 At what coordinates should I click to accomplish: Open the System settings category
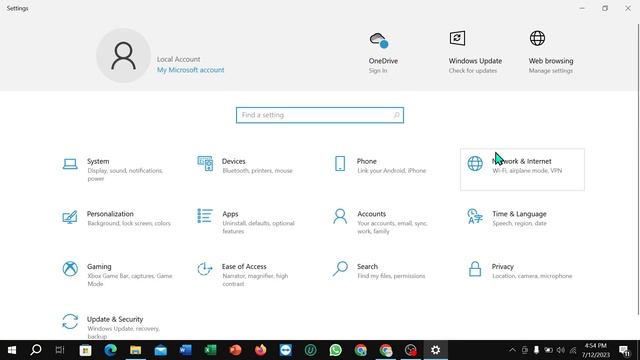tap(117, 169)
